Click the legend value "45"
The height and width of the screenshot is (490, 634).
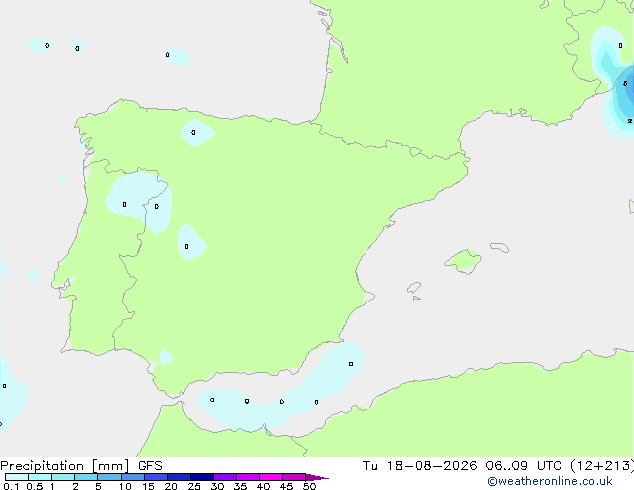[x=286, y=486]
